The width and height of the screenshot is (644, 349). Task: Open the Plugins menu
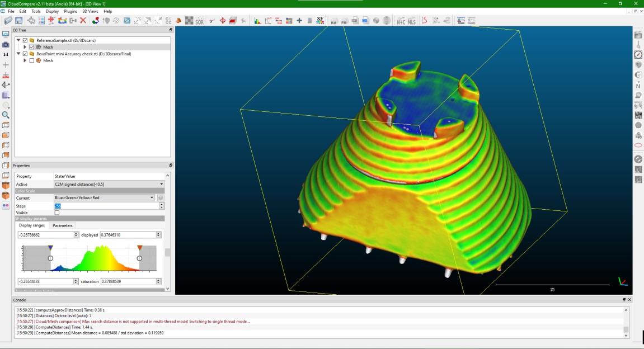(70, 11)
